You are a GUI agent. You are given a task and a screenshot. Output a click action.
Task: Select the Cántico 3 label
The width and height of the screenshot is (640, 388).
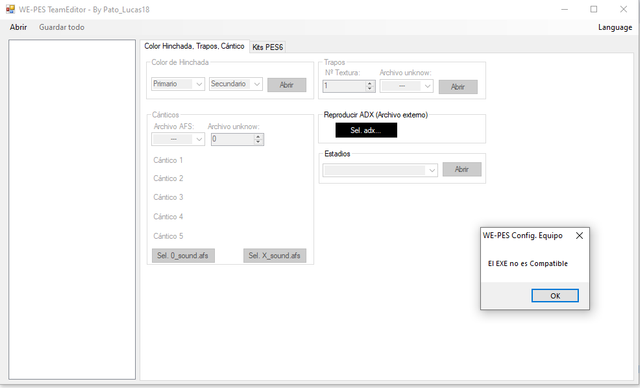168,197
